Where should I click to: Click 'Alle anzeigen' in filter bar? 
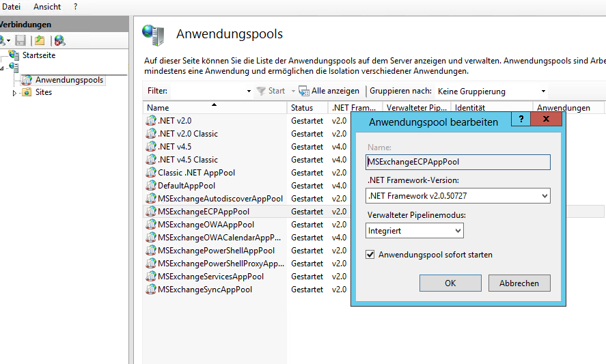(330, 91)
